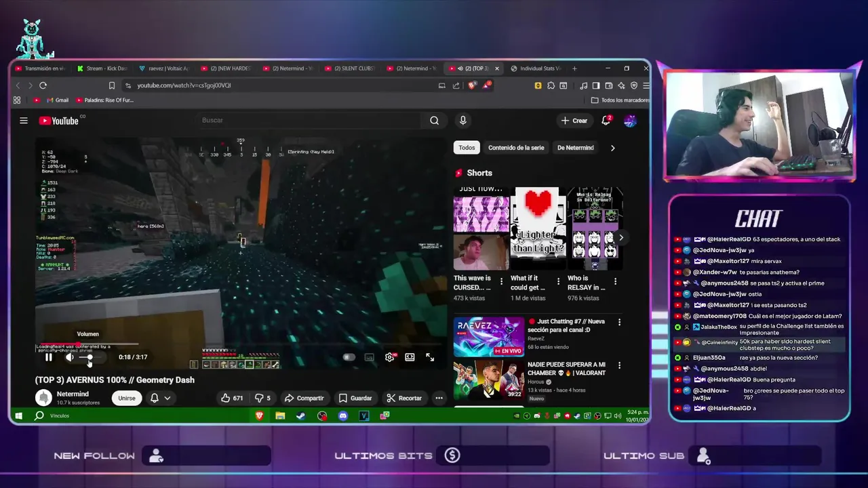Bookmark this page with the bookmark icon

click(x=112, y=85)
